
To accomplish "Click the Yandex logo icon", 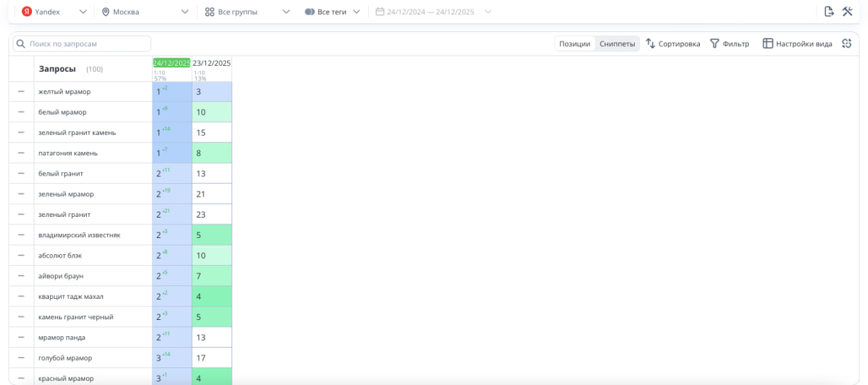I will [x=27, y=12].
